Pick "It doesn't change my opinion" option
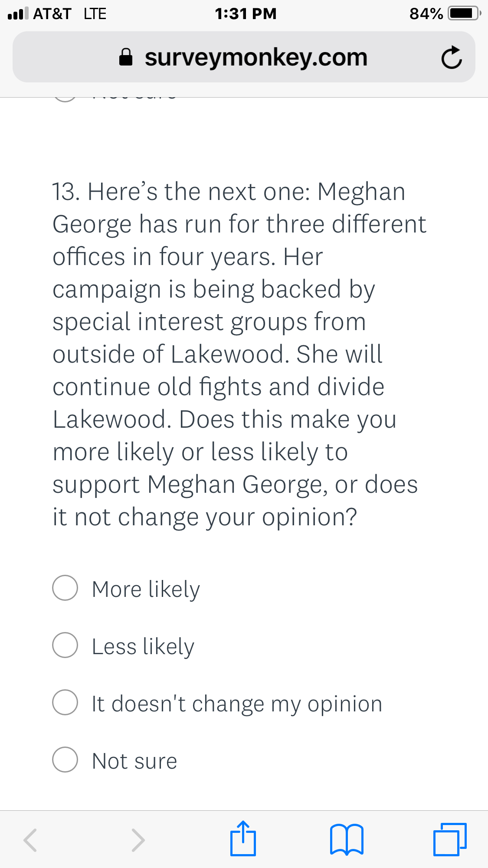 (65, 702)
